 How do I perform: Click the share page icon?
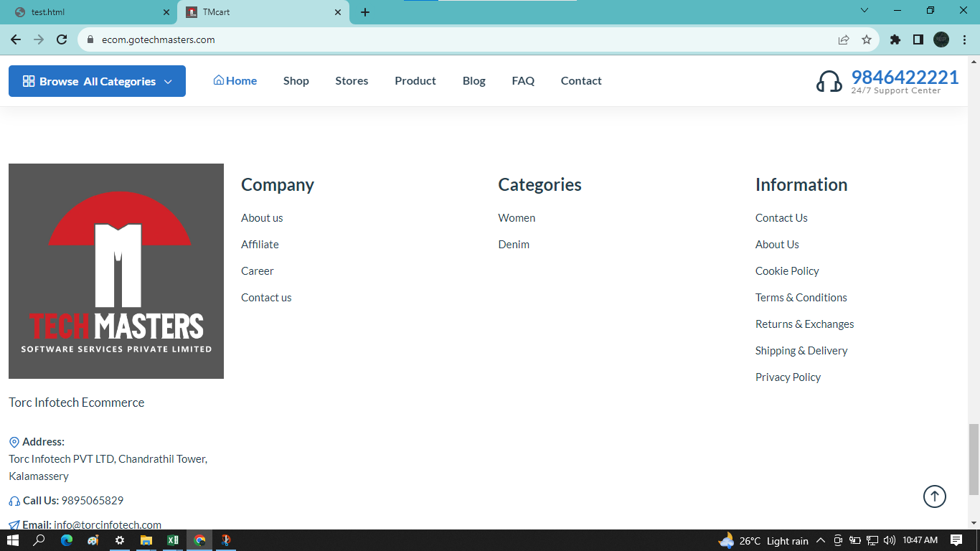[x=844, y=40]
